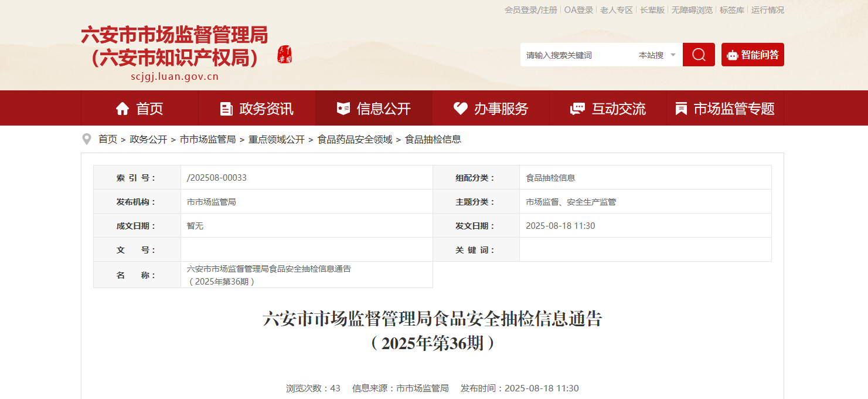Go to 政务公开 in the breadcrumb
The image size is (868, 399).
point(148,139)
